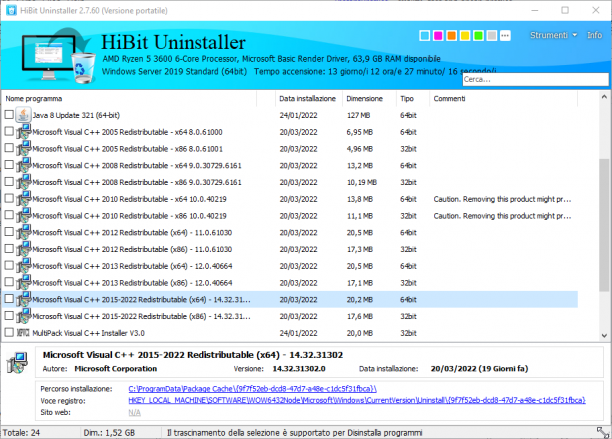Click the HiBit Uninstaller monitor and bin logo
The image size is (612, 439).
click(59, 55)
